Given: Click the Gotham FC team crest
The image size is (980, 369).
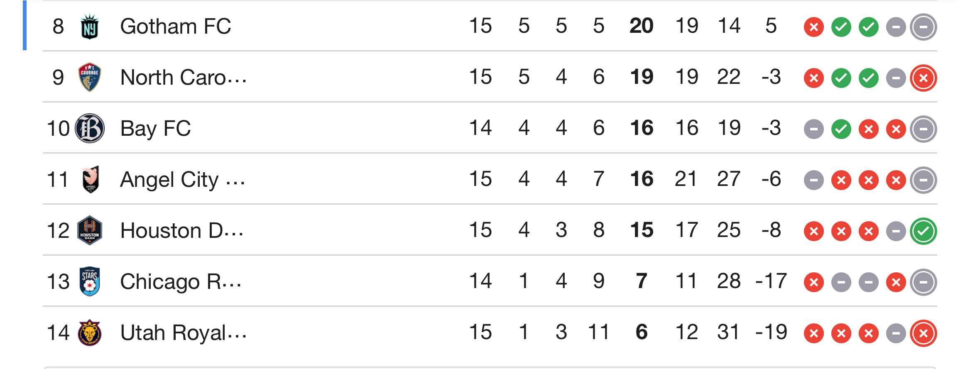Looking at the screenshot, I should click(90, 27).
